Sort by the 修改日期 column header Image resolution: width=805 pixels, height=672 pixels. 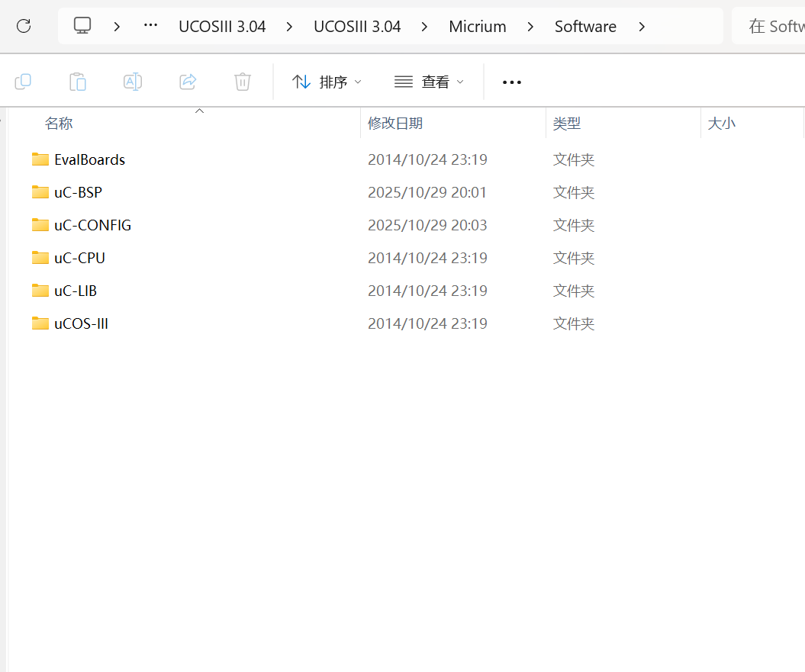coord(395,124)
